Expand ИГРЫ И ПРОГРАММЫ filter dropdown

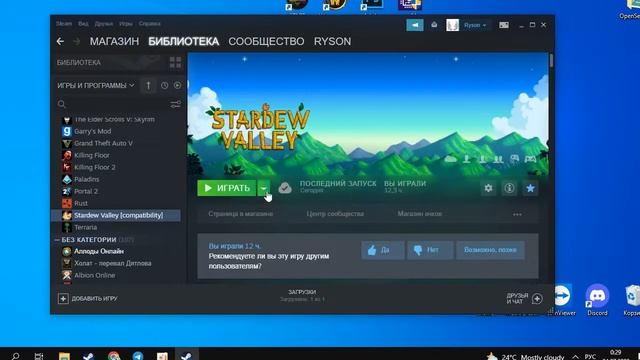coord(96,85)
